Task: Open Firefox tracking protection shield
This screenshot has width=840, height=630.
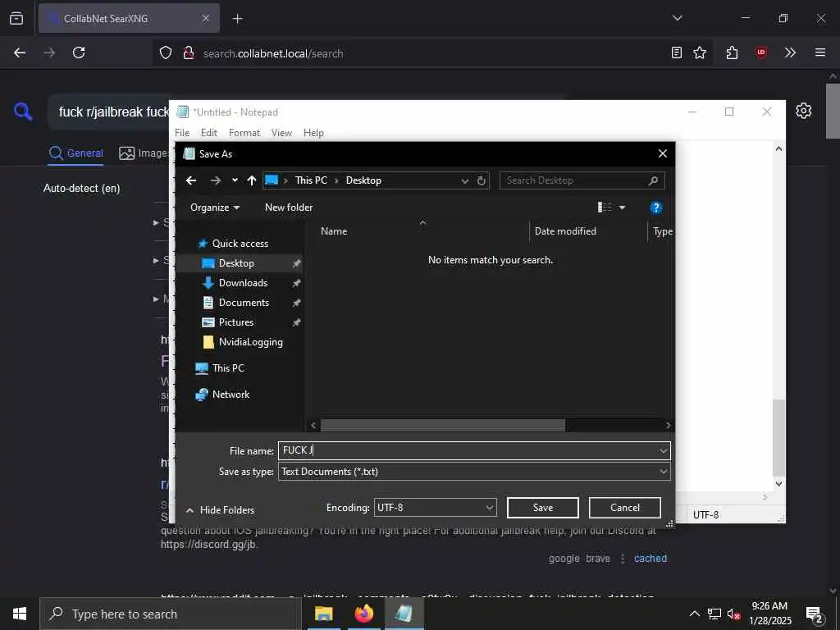Action: pos(166,53)
